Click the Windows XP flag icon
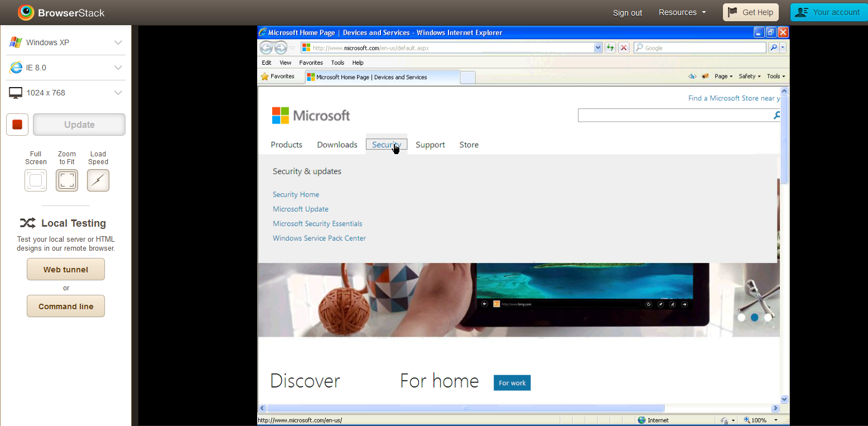The height and width of the screenshot is (426, 868). pos(16,42)
